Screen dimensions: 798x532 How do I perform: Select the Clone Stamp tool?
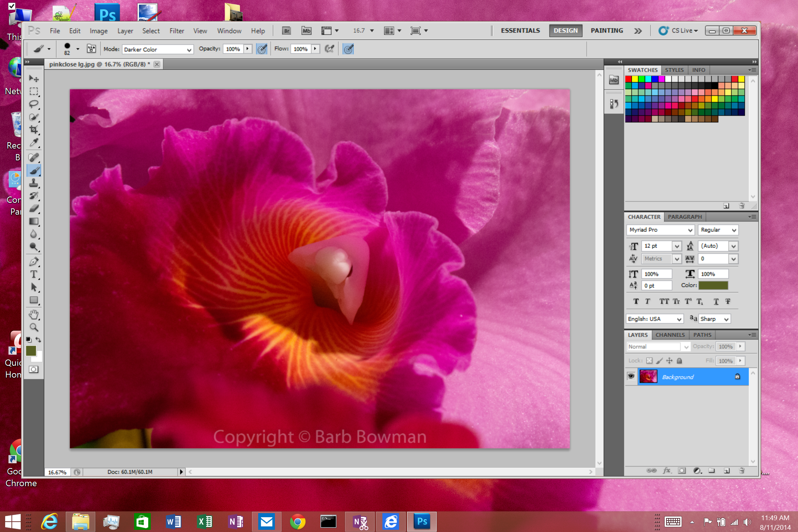34,184
